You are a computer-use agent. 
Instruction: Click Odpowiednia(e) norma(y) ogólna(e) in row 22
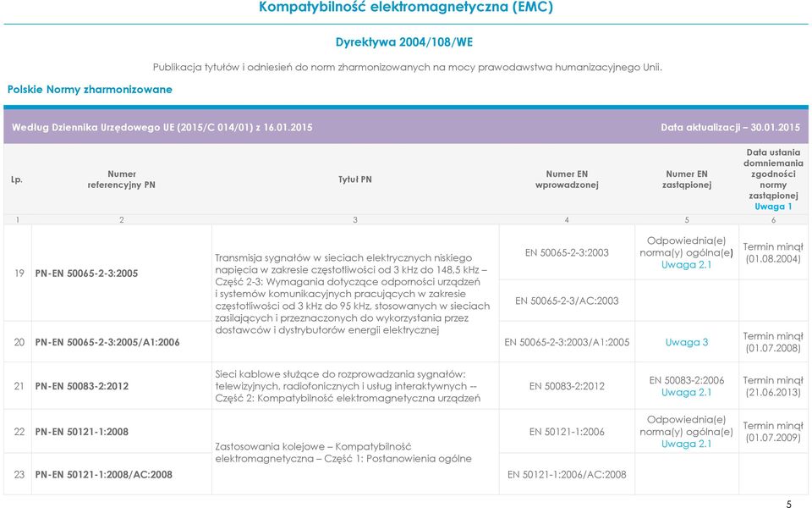686,426
